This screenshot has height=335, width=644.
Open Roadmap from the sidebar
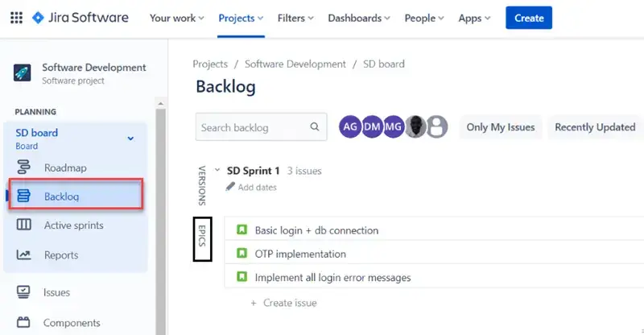click(x=66, y=167)
